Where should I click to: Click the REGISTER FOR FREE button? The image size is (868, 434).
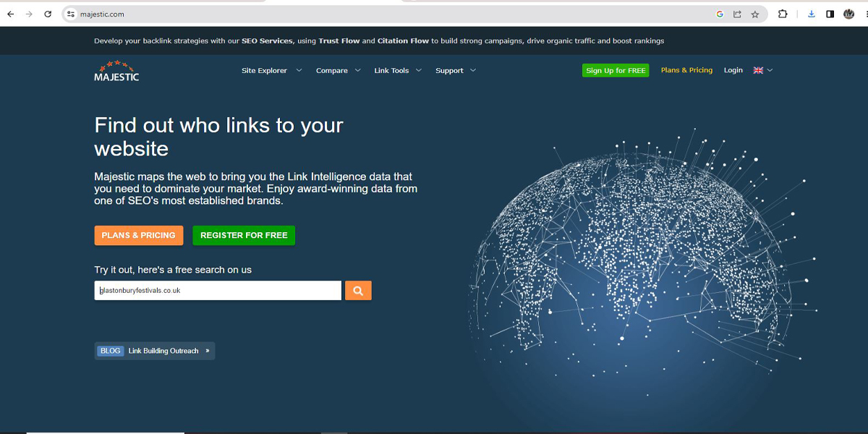click(x=244, y=235)
